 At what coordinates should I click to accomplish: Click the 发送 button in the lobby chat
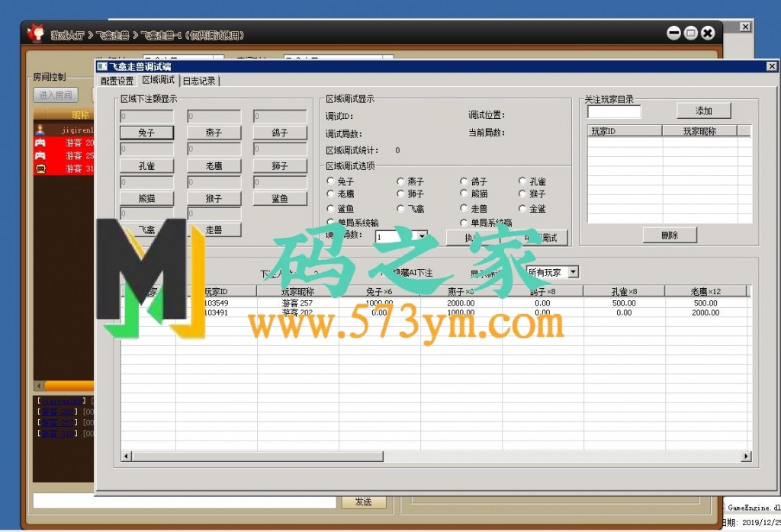(364, 502)
